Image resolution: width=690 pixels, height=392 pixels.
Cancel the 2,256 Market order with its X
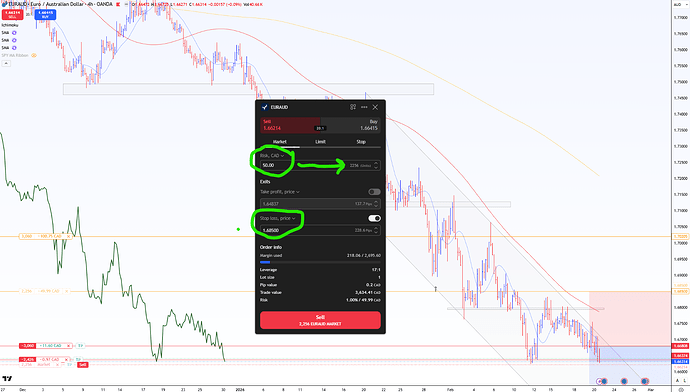click(x=58, y=365)
